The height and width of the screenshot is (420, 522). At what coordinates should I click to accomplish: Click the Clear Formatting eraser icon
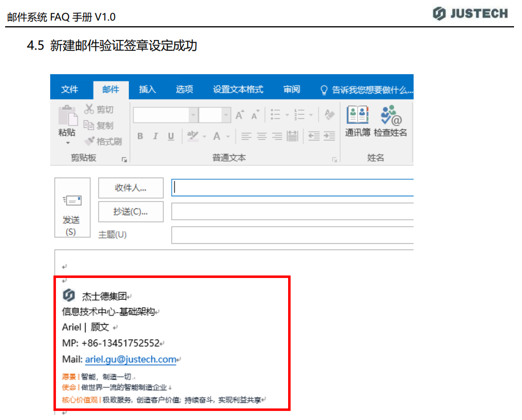[x=329, y=115]
